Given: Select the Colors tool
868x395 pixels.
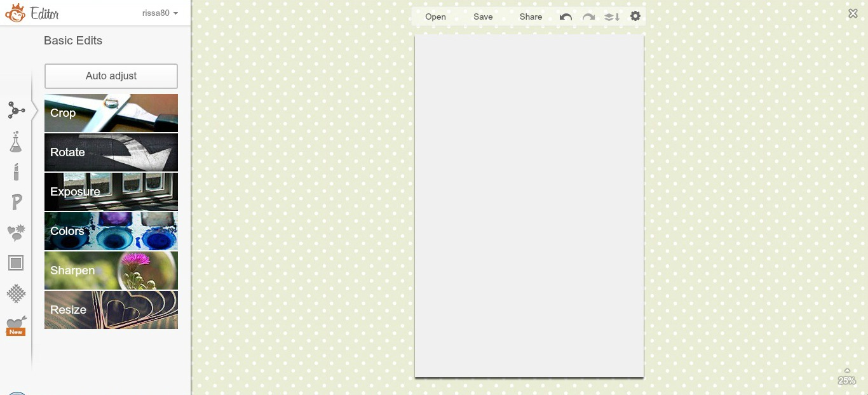Looking at the screenshot, I should (111, 231).
